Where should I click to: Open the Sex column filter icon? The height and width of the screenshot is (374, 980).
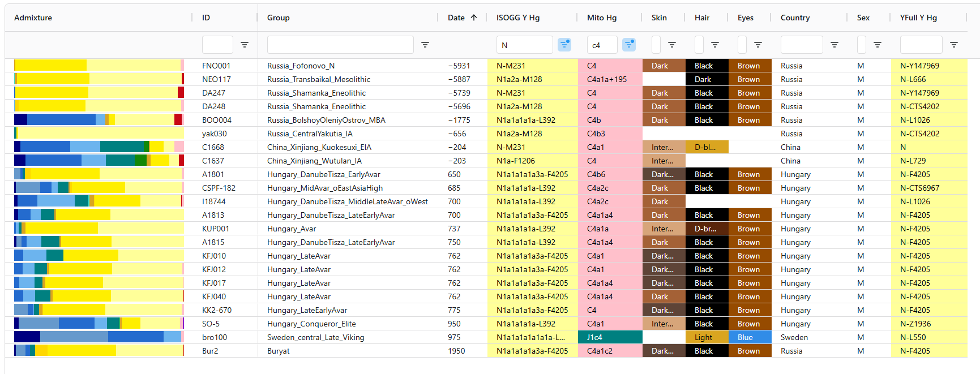(x=878, y=45)
